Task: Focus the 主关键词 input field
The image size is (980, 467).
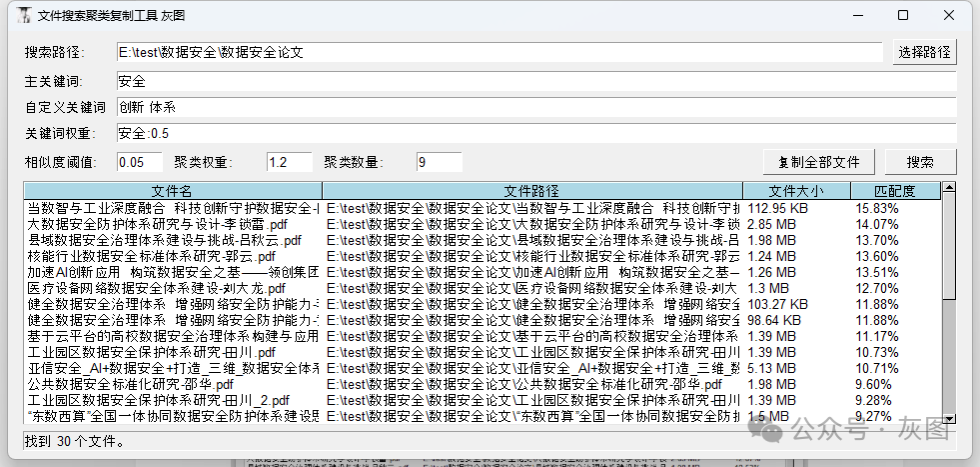Action: pos(536,81)
